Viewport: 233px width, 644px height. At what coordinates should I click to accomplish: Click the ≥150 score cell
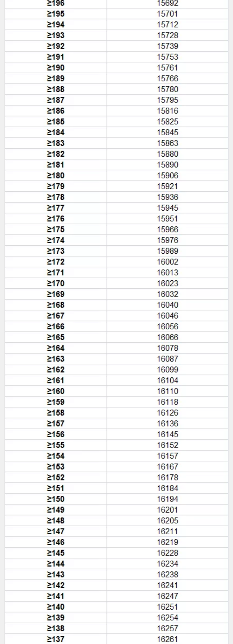click(55, 499)
